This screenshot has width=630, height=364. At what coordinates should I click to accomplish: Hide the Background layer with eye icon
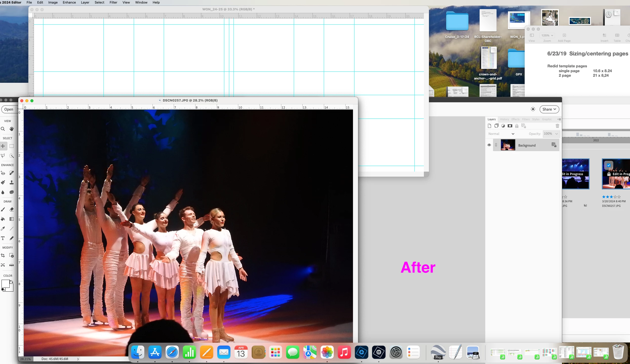(x=489, y=145)
